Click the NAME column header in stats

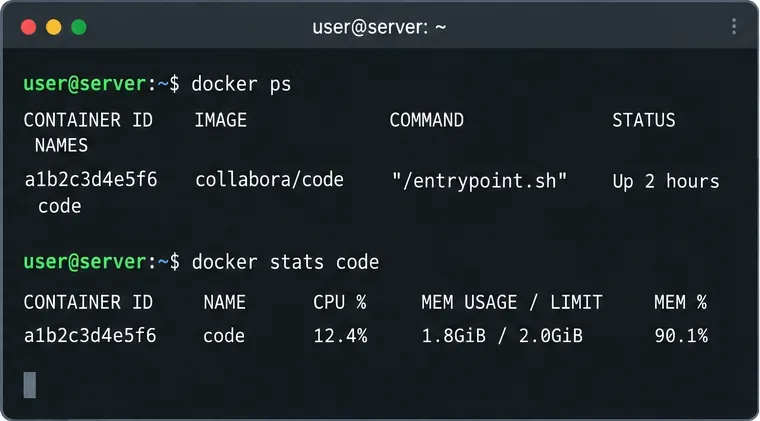coord(224,302)
